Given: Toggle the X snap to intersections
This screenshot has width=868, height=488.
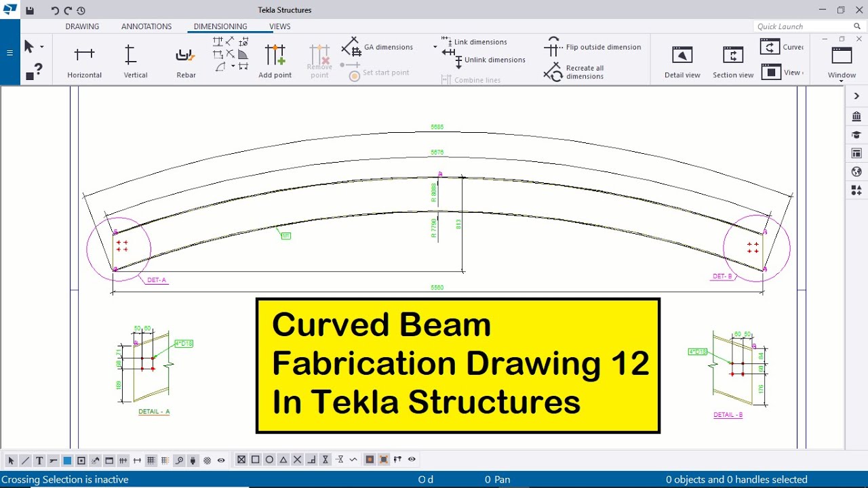Looking at the screenshot, I should [x=298, y=460].
